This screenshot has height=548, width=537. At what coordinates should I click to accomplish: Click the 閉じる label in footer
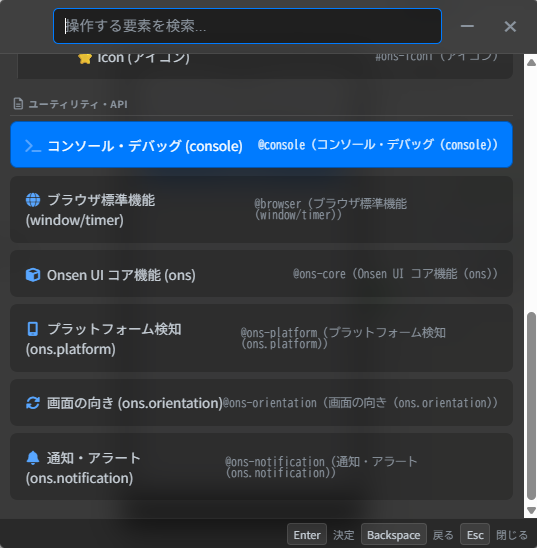(512, 535)
